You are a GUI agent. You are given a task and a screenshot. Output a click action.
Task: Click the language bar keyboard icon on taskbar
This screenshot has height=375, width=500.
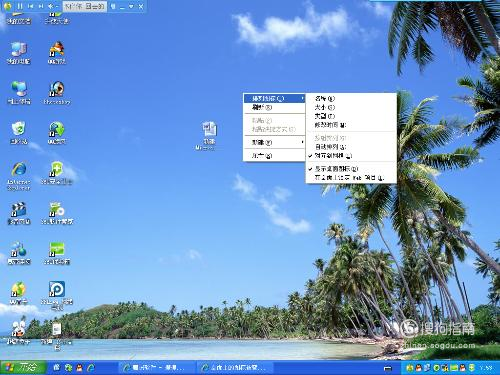coord(387,368)
